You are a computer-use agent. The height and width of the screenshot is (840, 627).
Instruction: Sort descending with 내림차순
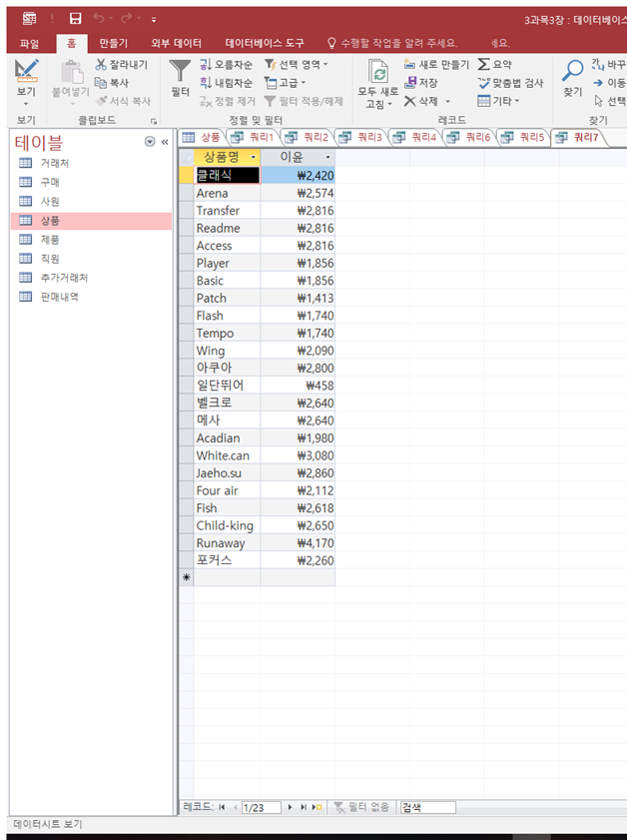(226, 83)
